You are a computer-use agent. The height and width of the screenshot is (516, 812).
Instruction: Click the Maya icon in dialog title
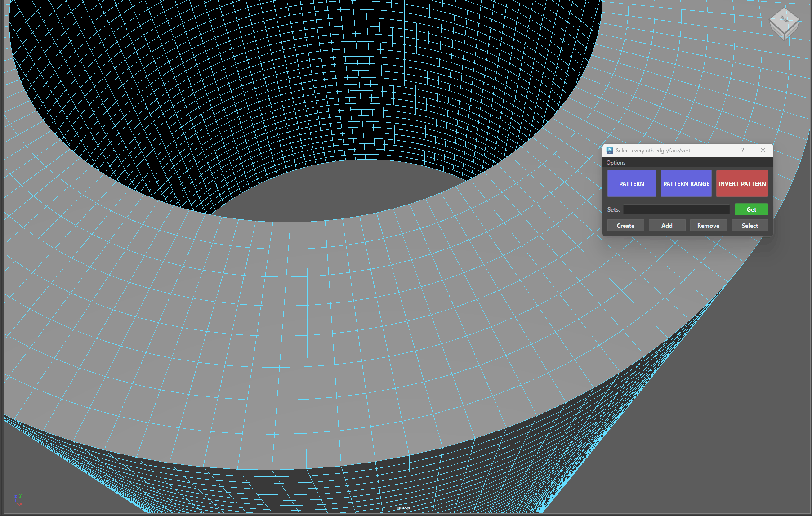[610, 150]
